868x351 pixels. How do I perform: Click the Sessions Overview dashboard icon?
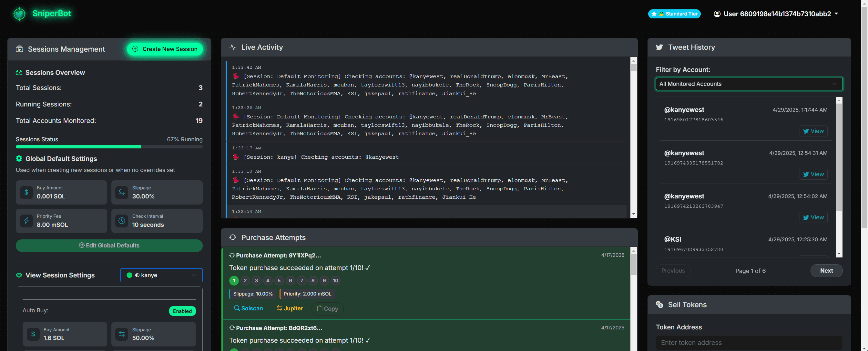[19, 73]
